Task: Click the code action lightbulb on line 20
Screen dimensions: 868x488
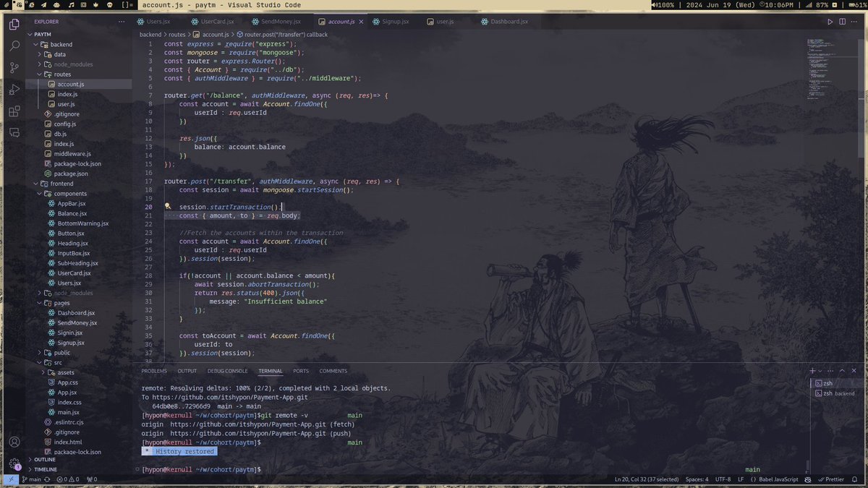Action: [168, 207]
